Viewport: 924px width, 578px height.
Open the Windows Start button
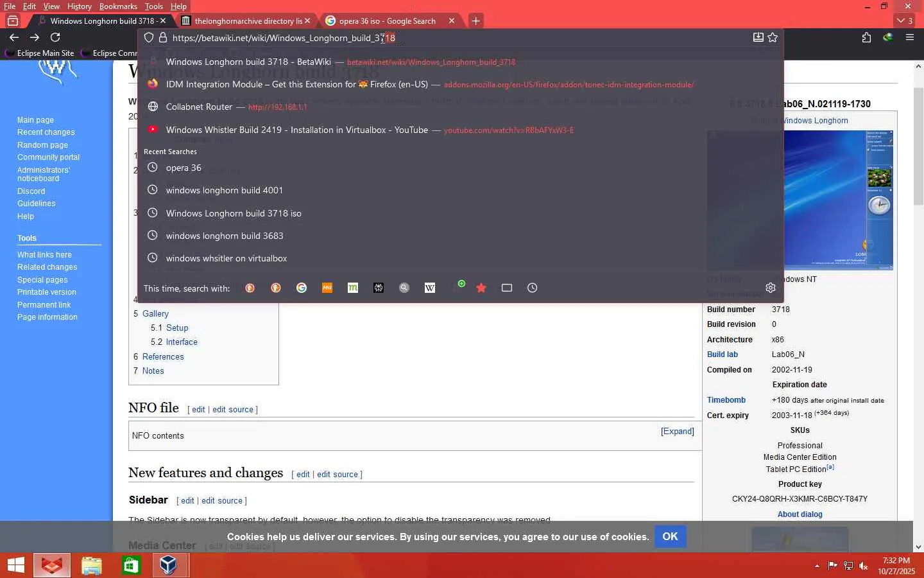point(15,565)
